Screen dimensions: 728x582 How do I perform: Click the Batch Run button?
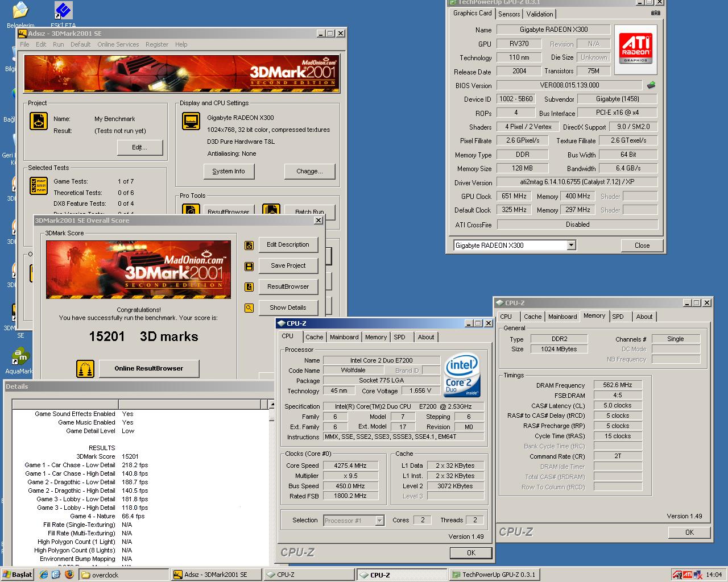(309, 211)
